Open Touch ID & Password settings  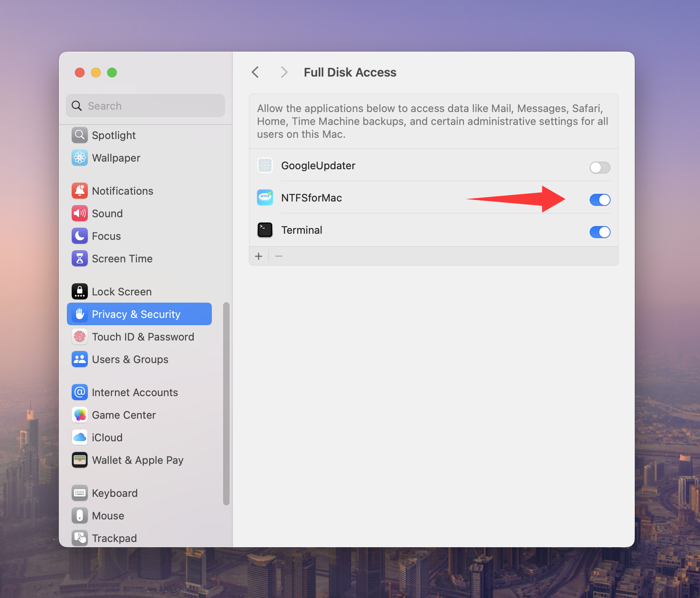coord(143,336)
